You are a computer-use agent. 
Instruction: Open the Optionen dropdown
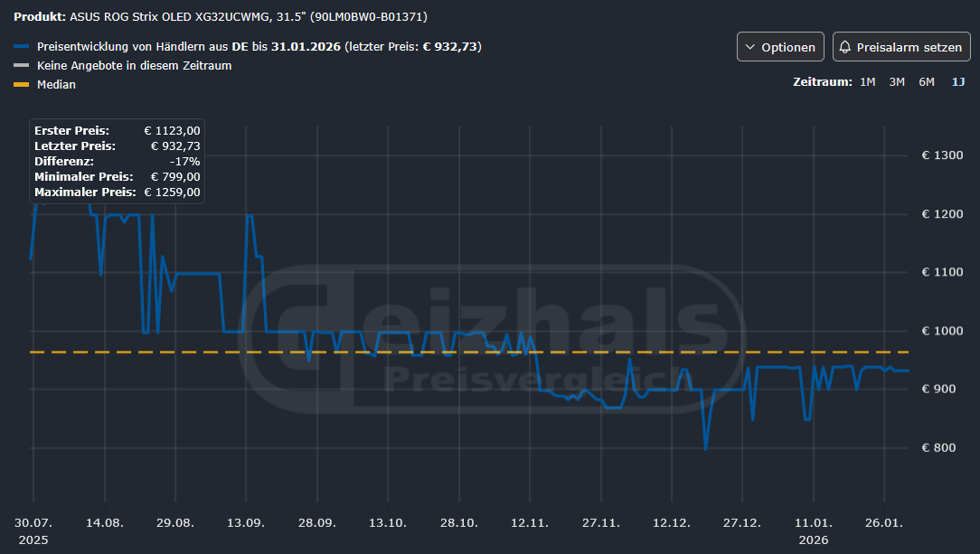pyautogui.click(x=780, y=47)
